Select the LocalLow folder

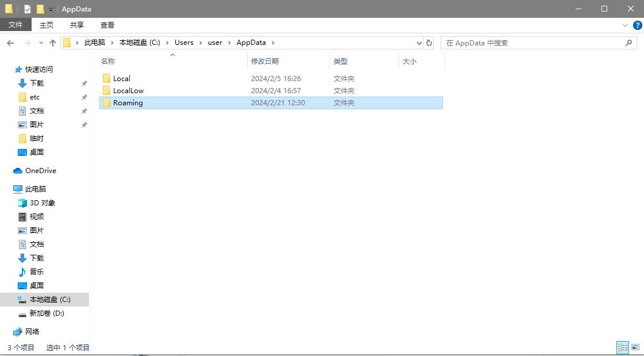point(128,91)
